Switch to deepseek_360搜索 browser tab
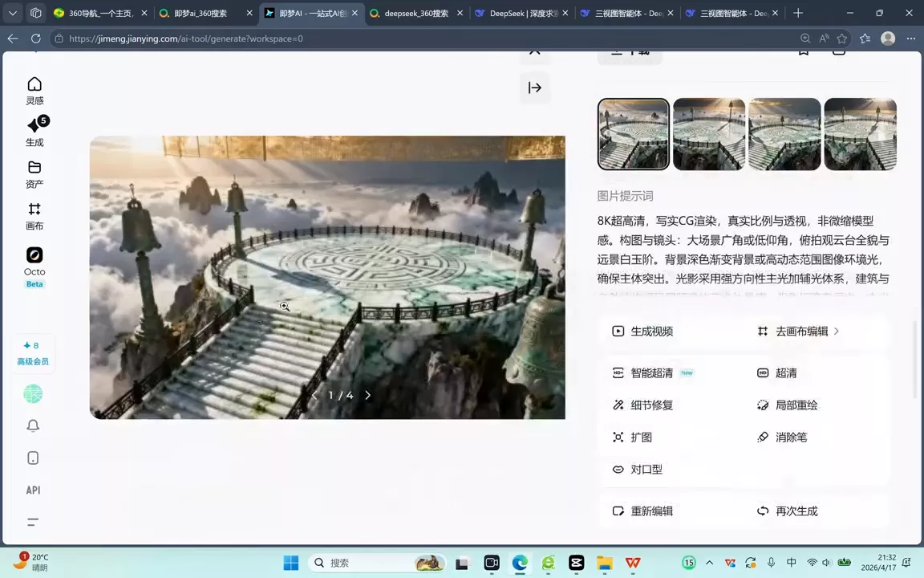924x578 pixels. (416, 13)
